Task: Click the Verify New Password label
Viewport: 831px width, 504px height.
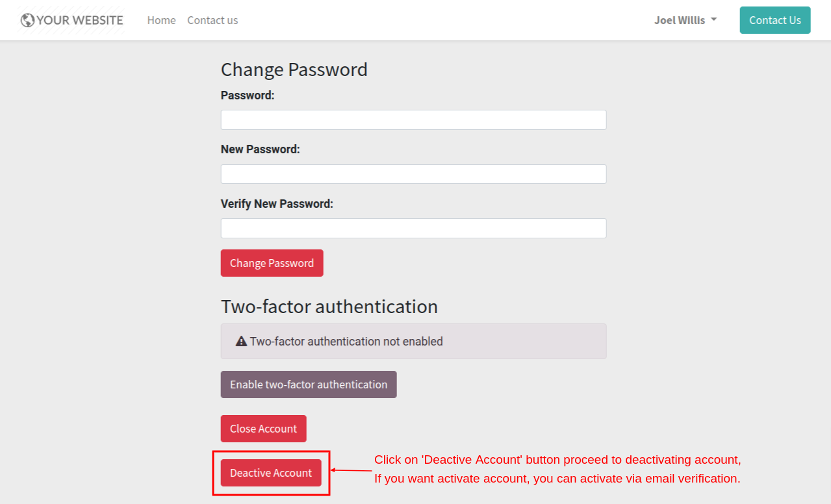Action: [x=277, y=204]
